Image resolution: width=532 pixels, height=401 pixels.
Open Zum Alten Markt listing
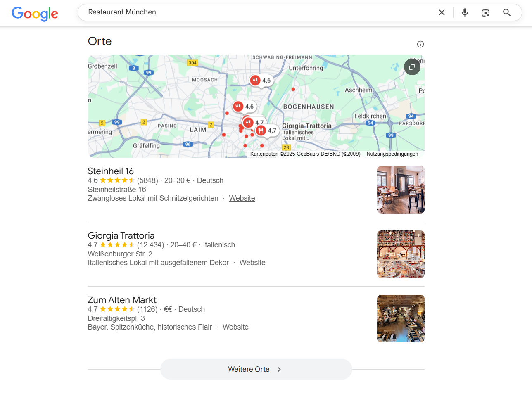tap(122, 300)
